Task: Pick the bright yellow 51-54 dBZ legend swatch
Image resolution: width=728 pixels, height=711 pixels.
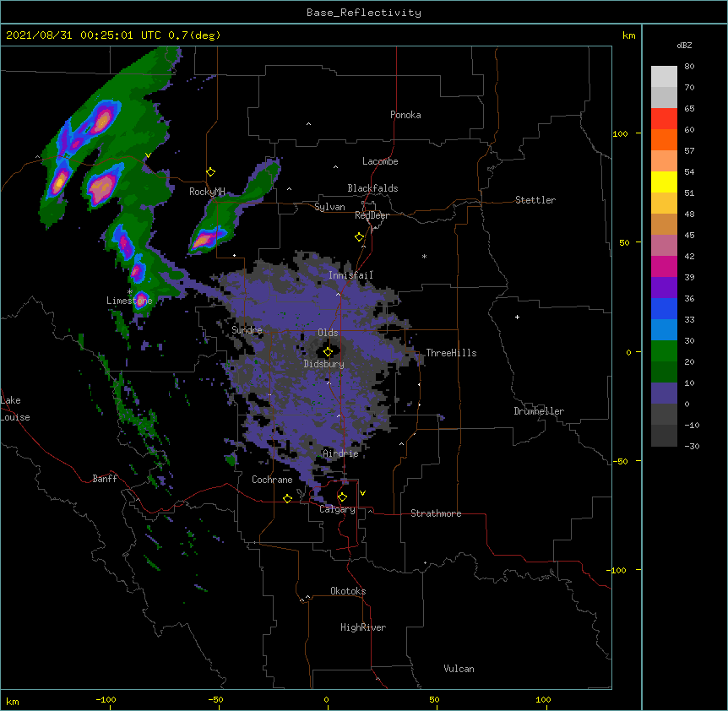Action: point(664,182)
